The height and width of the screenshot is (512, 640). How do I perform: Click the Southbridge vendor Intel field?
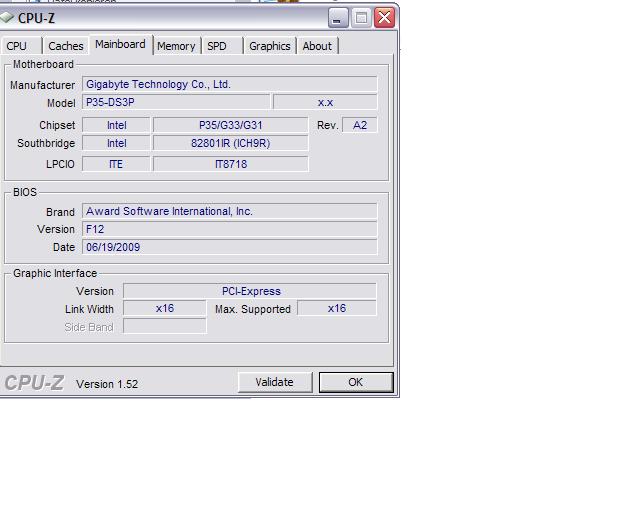(x=116, y=143)
